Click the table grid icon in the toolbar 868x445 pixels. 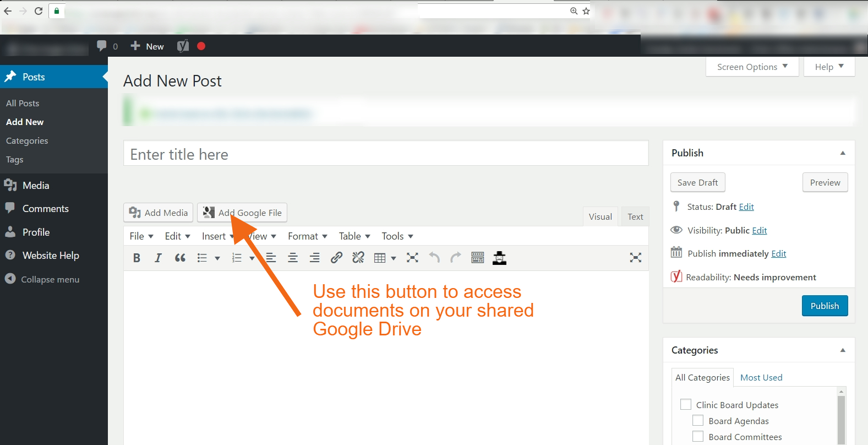380,258
